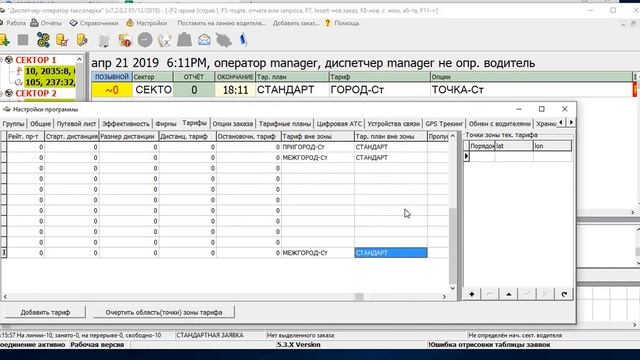This screenshot has height=360, width=640.
Task: Click the up-arrow button under zone points table
Action: click(509, 294)
